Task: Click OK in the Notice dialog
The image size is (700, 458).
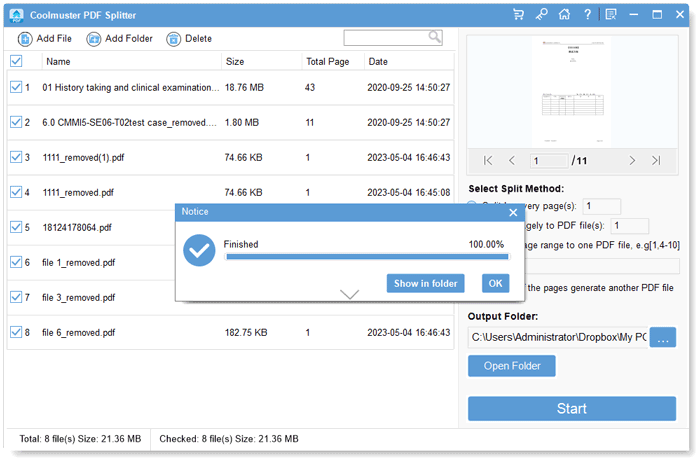Action: click(496, 283)
